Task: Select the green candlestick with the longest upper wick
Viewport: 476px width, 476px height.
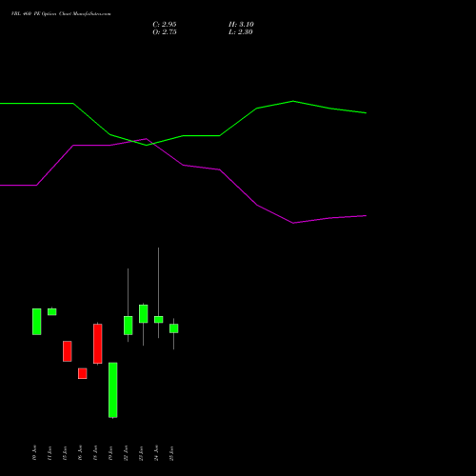Action: [159, 319]
